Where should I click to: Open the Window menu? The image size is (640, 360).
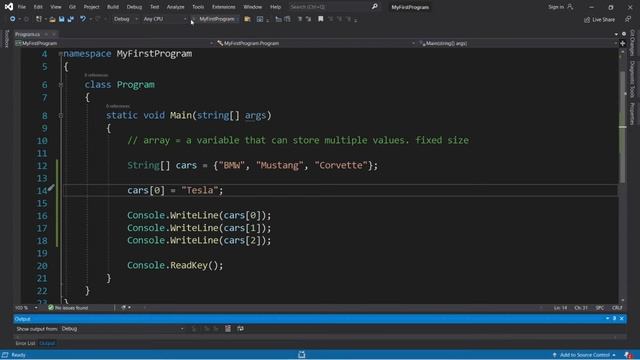click(x=253, y=7)
